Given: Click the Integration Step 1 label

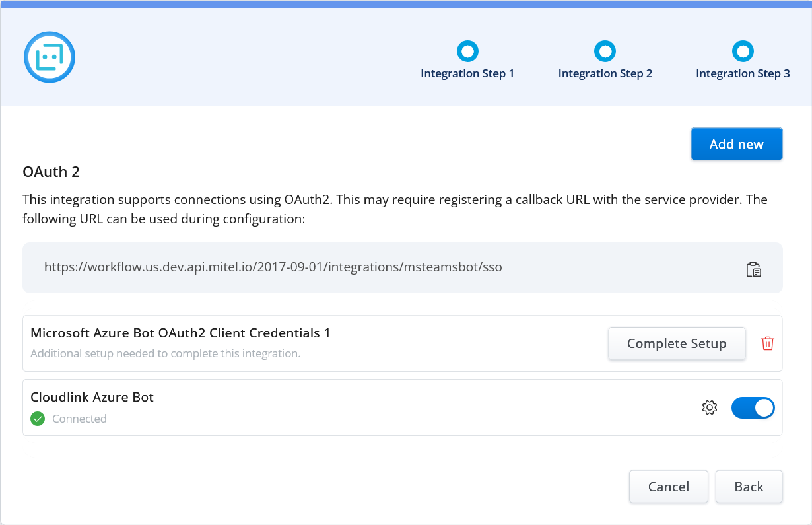Looking at the screenshot, I should click(467, 73).
